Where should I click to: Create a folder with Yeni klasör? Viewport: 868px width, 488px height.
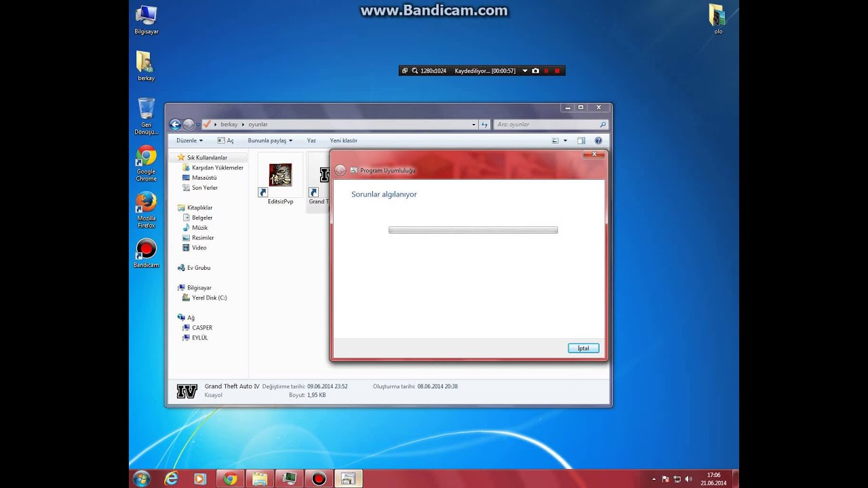[x=343, y=140]
